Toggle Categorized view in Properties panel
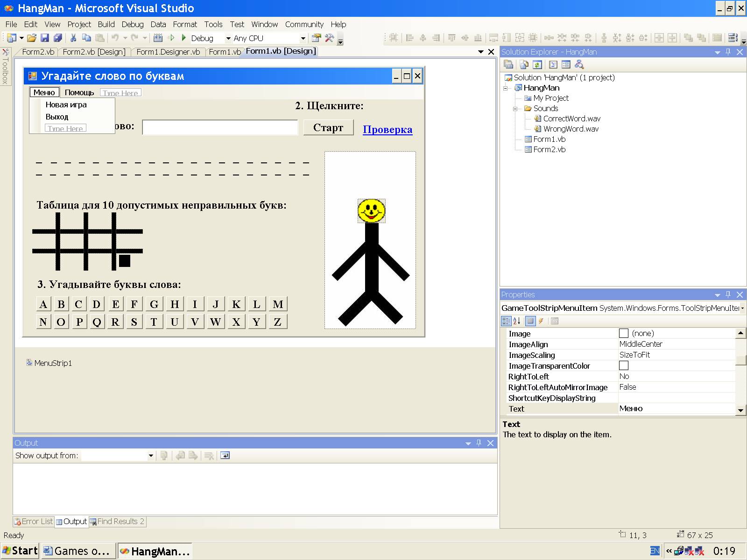 506,321
